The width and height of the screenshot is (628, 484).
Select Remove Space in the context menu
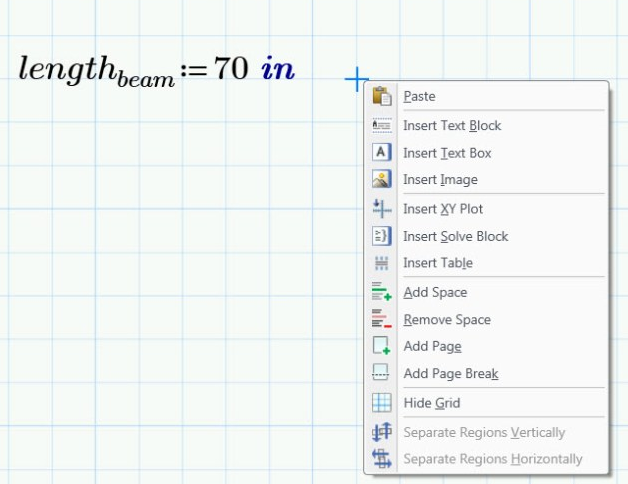[447, 320]
